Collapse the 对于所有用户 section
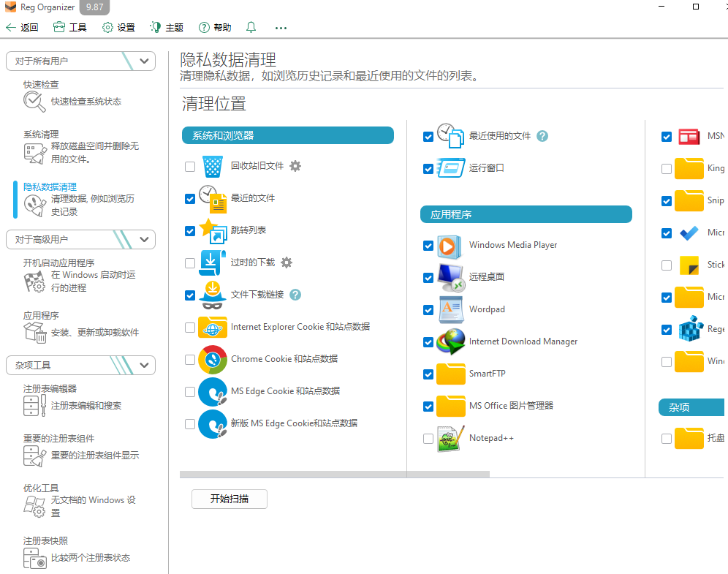The width and height of the screenshot is (728, 574). point(144,61)
